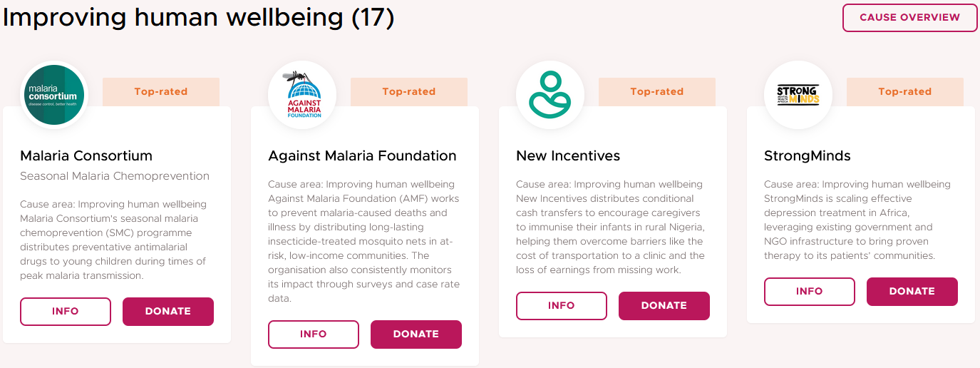Select the Malaria Consortium card title
The width and height of the screenshot is (980, 368).
click(x=86, y=155)
